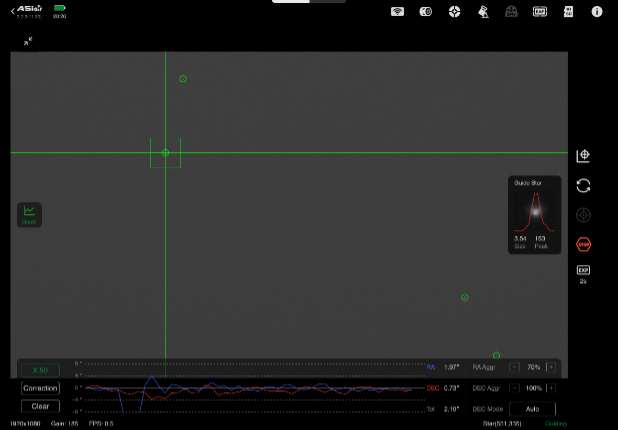Clear the guiding graph history

pyautogui.click(x=40, y=406)
